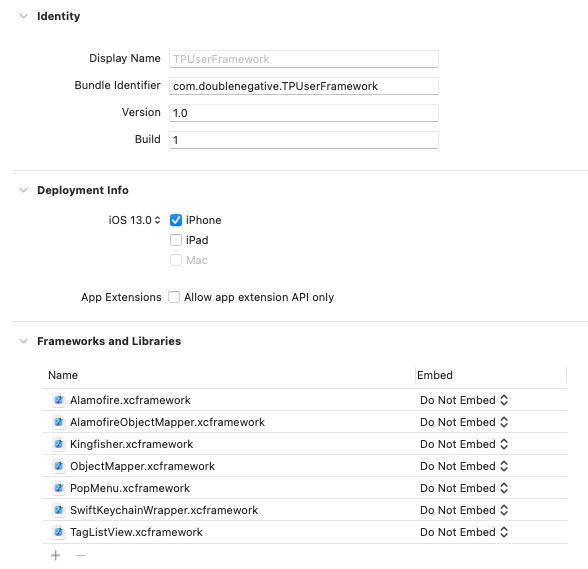Click the Display Name field
The width and height of the screenshot is (588, 569).
coord(304,59)
